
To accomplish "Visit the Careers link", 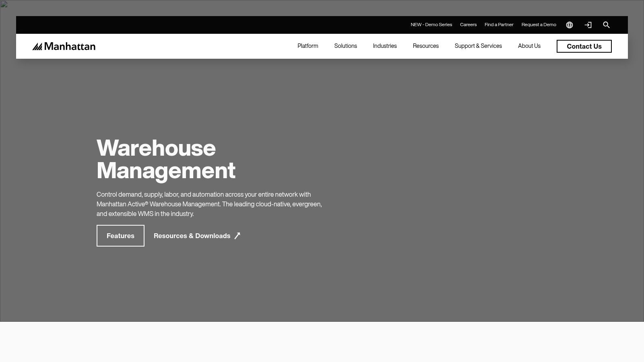I will (x=468, y=25).
